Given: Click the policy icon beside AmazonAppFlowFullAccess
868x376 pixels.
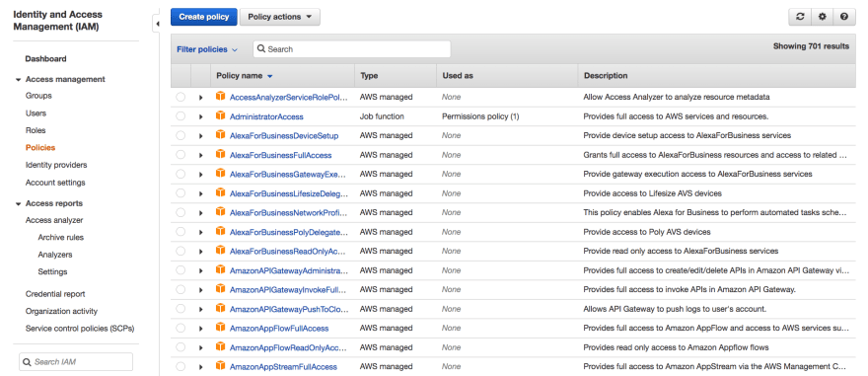Looking at the screenshot, I should point(220,328).
